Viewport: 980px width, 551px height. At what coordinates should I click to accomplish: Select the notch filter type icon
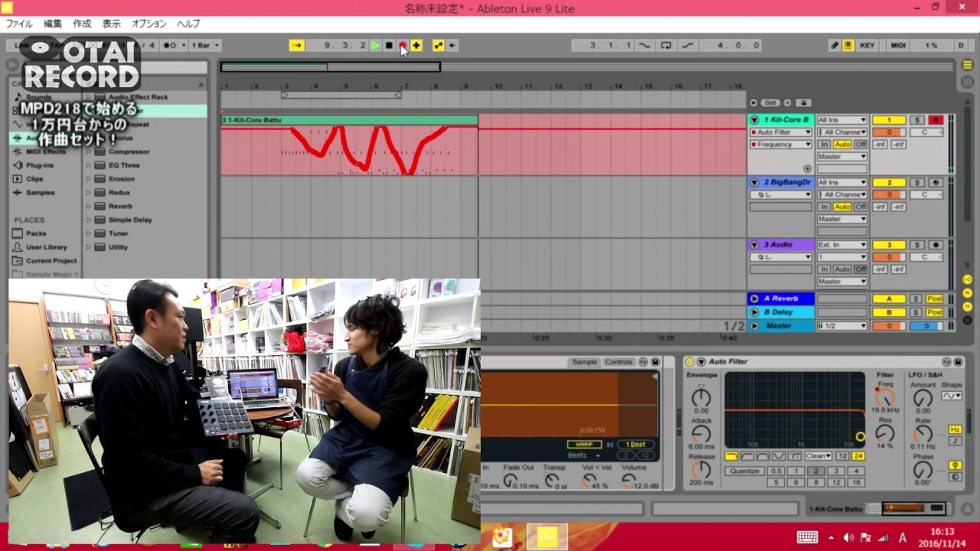point(779,456)
